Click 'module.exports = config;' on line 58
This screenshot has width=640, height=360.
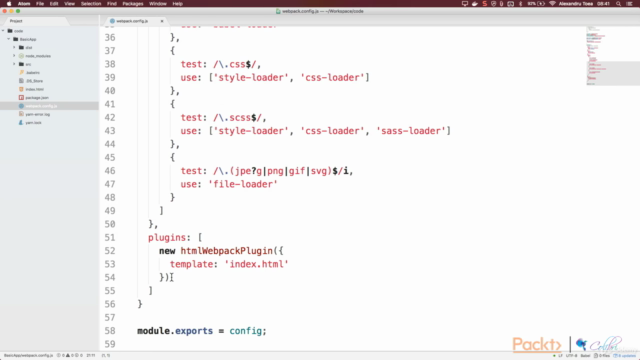click(202, 331)
